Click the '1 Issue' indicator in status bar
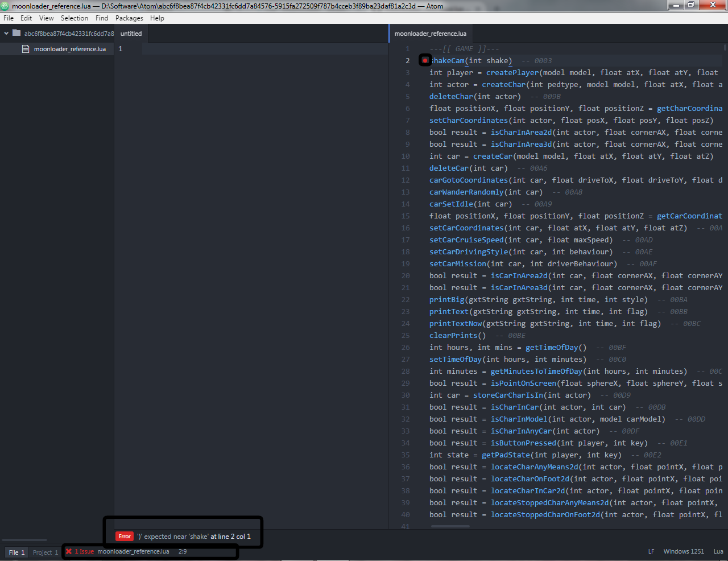Screen dimensions: 728x561 pos(84,551)
